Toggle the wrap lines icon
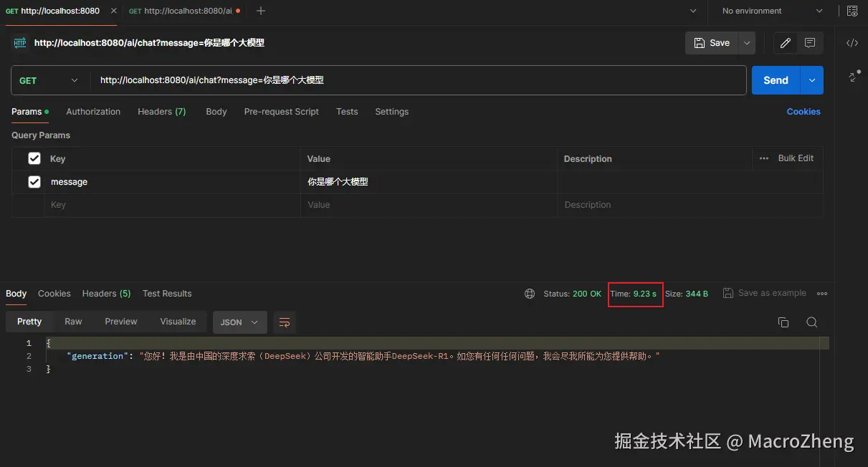The image size is (868, 467). click(x=285, y=322)
